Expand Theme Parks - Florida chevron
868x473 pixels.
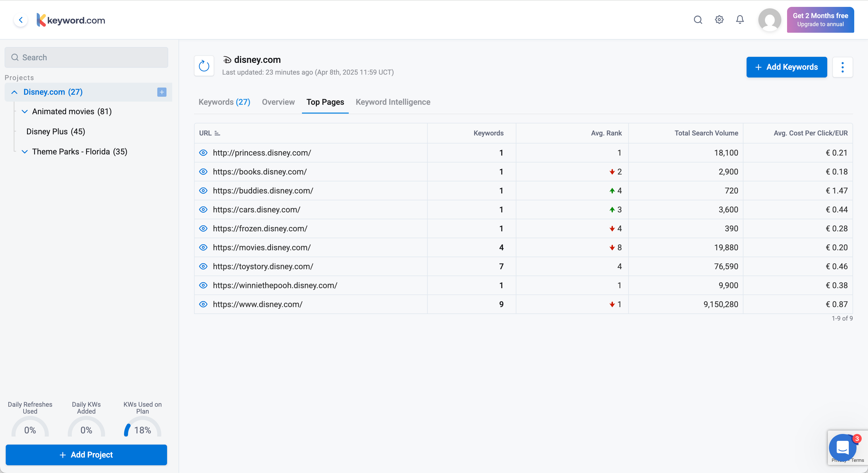[25, 152]
